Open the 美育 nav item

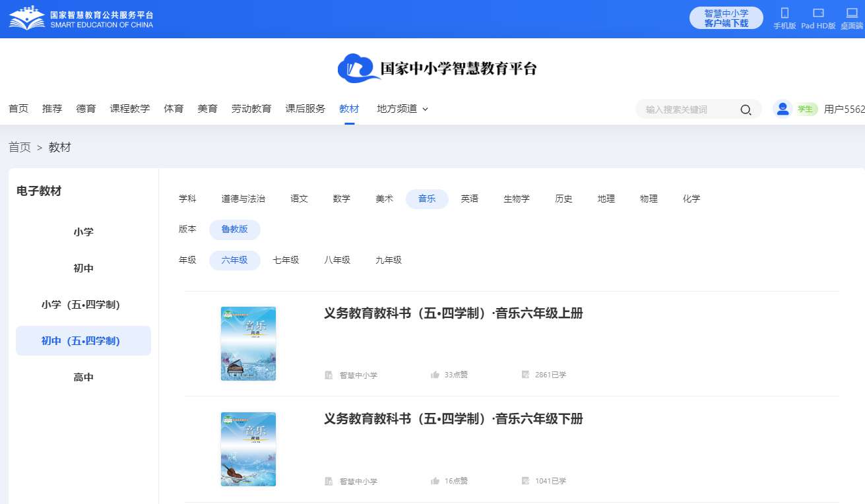(207, 109)
